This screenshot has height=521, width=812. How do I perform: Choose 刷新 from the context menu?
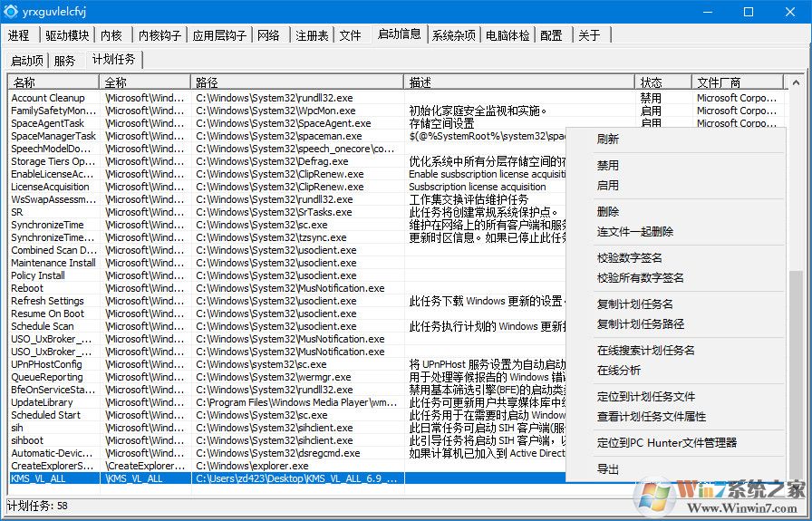[608, 140]
